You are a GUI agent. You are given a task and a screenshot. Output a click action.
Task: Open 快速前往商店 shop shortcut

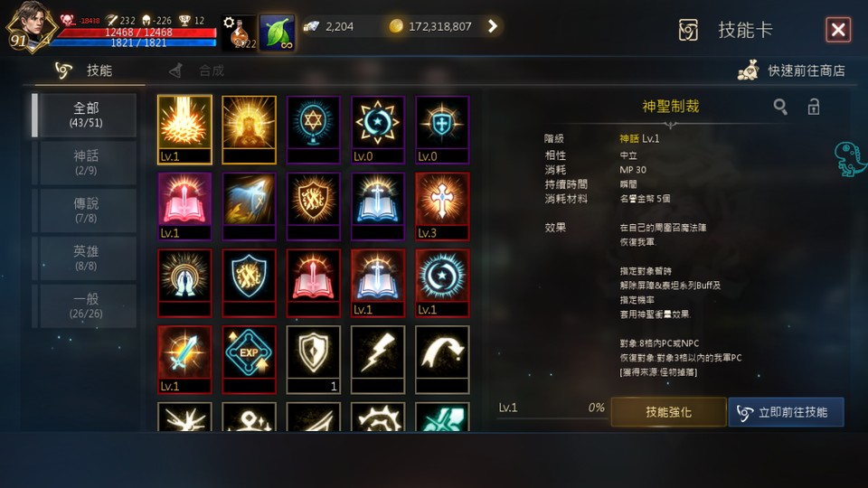(x=792, y=70)
